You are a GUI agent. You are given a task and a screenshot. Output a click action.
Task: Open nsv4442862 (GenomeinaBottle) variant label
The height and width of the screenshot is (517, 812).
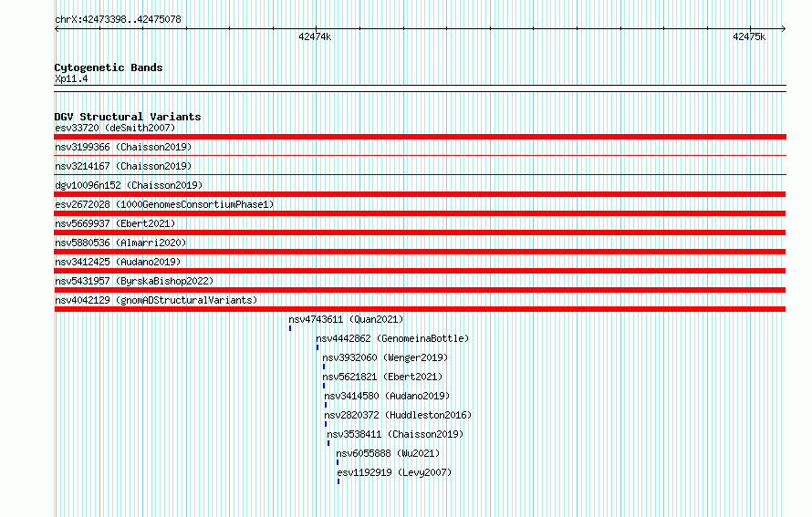tap(392, 338)
